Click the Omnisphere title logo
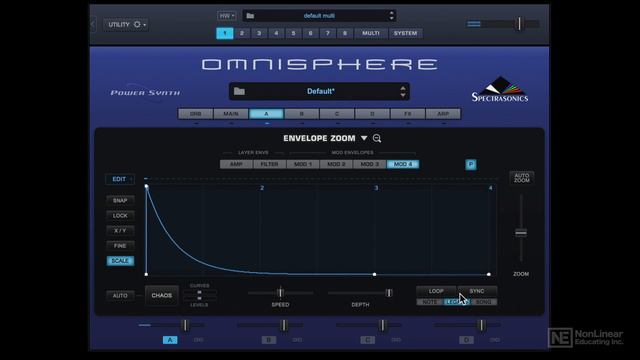Screen dimensions: 640x360 pyautogui.click(x=320, y=64)
